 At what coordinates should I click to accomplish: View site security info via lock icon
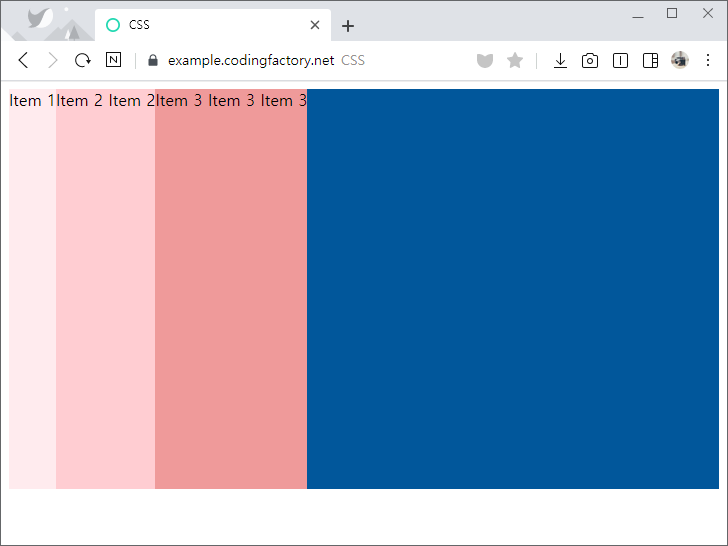point(153,60)
